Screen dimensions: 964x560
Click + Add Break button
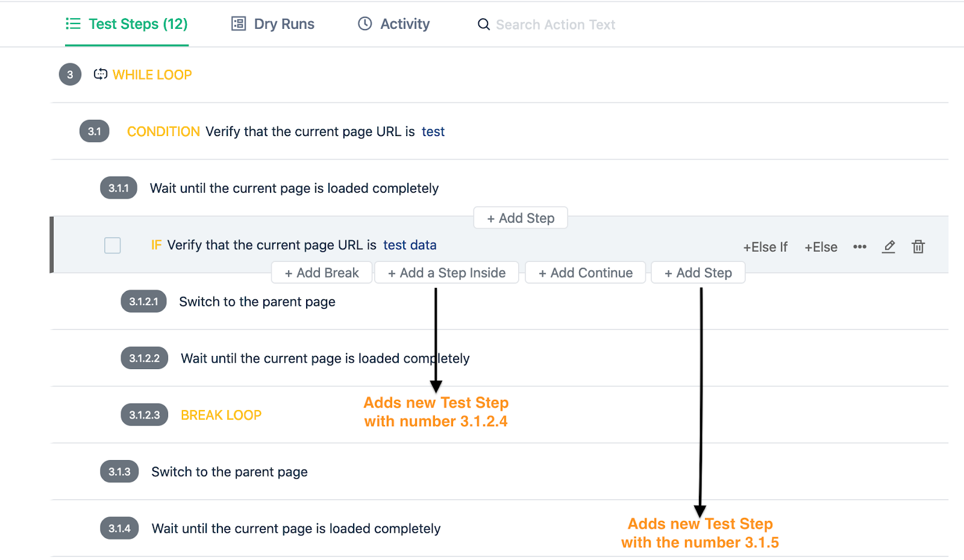(322, 273)
